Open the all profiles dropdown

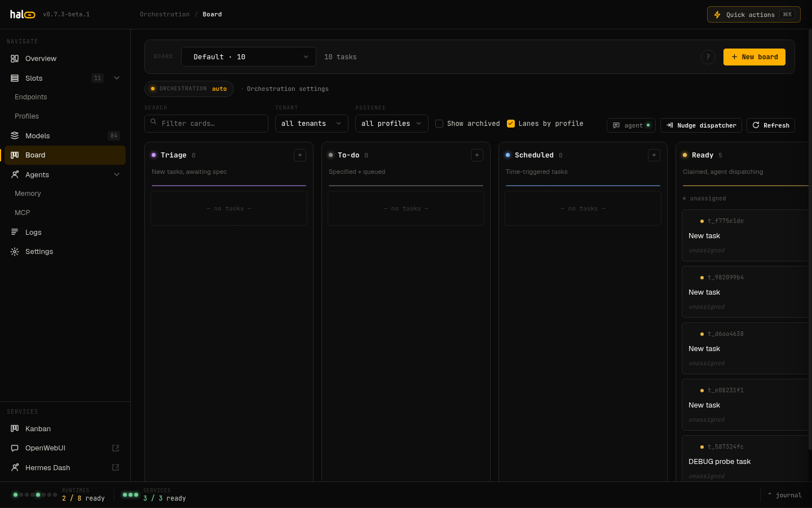(x=392, y=124)
